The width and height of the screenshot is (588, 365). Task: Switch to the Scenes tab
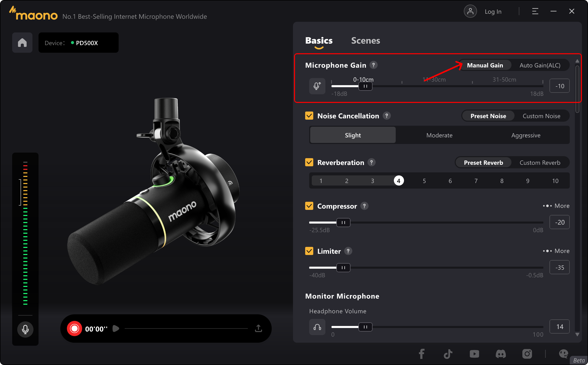pos(365,41)
